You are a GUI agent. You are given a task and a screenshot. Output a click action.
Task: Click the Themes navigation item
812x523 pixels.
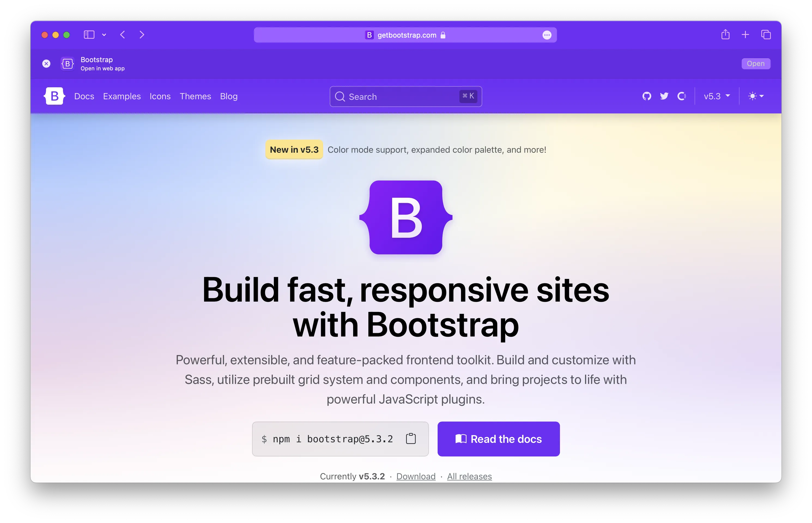click(x=195, y=96)
